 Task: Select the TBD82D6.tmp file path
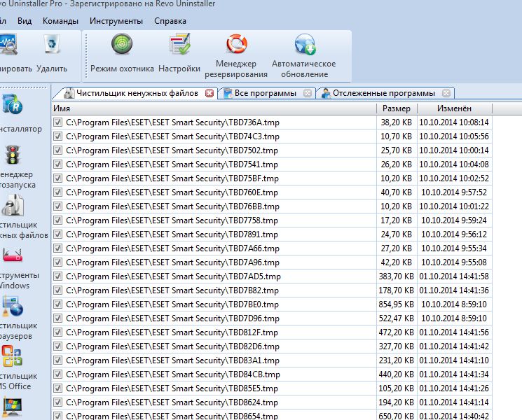pyautogui.click(x=172, y=346)
